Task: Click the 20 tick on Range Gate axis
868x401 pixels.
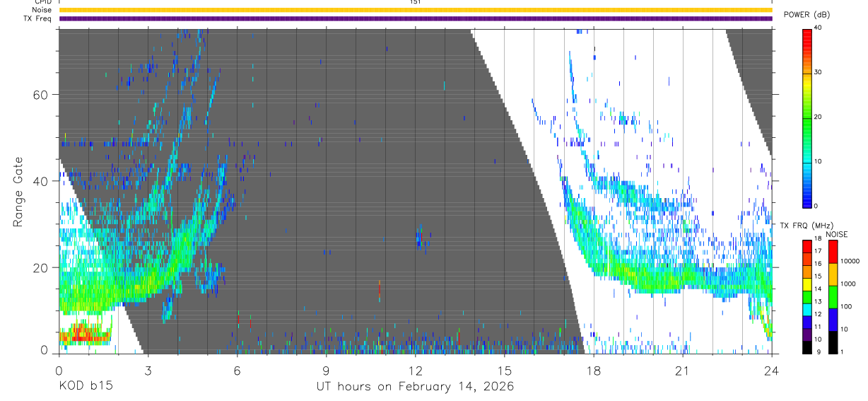Action: [40, 267]
